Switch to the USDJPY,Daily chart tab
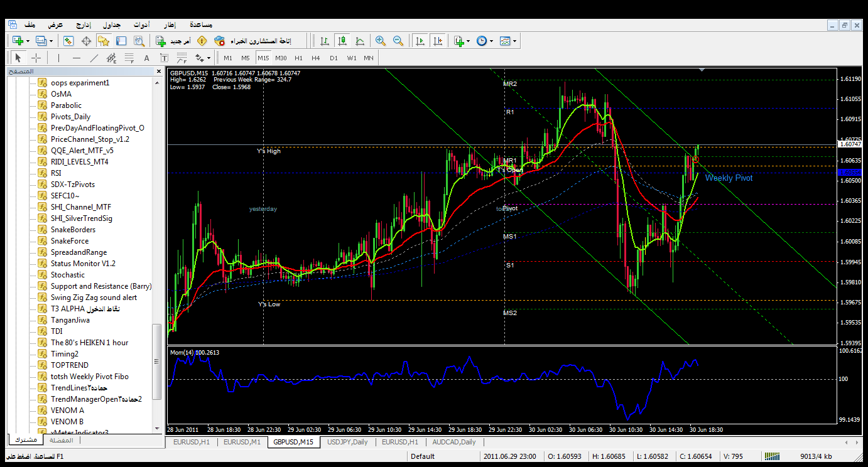Image resolution: width=868 pixels, height=467 pixels. (x=347, y=442)
